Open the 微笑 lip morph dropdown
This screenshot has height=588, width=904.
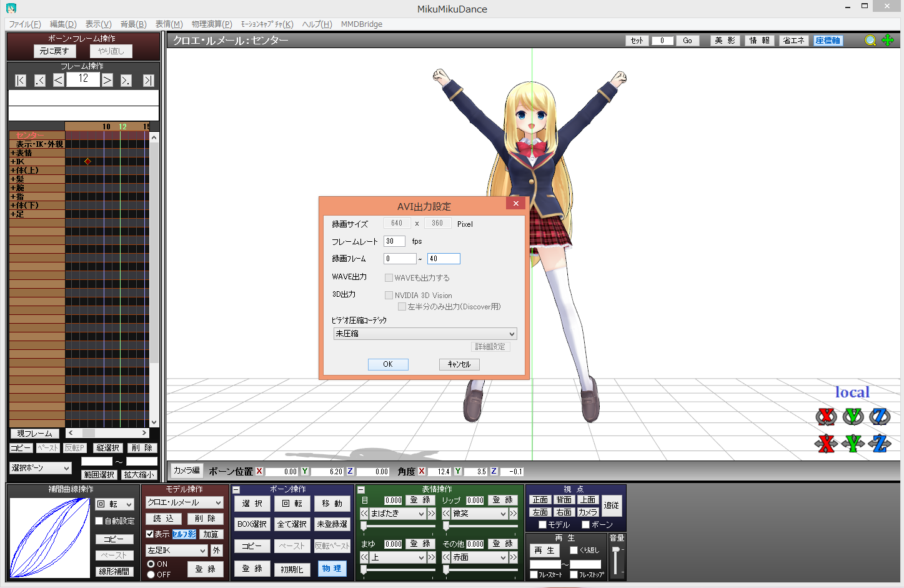click(479, 514)
